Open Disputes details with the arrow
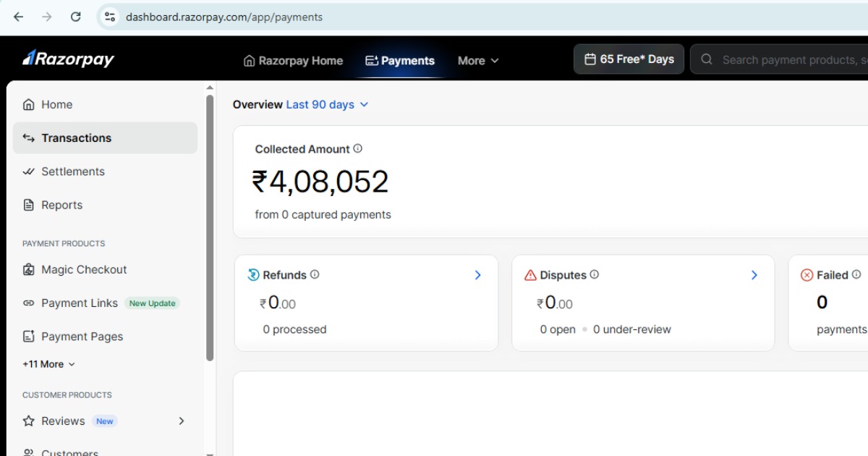 (754, 275)
